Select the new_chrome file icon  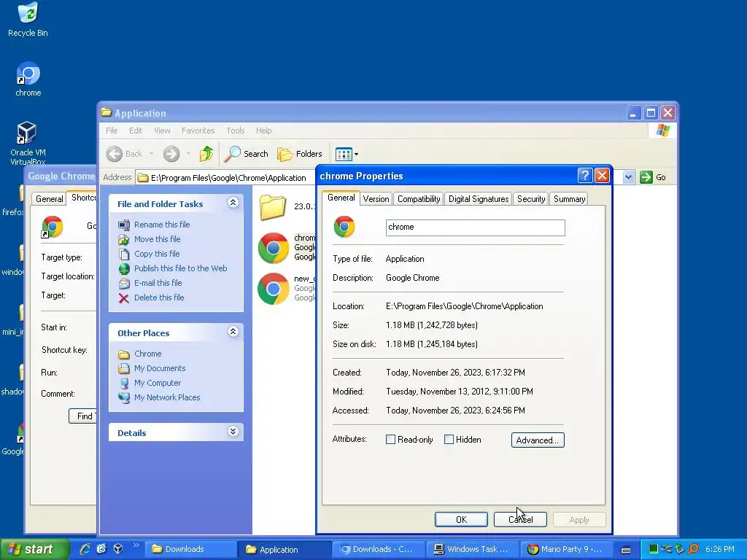(x=274, y=289)
